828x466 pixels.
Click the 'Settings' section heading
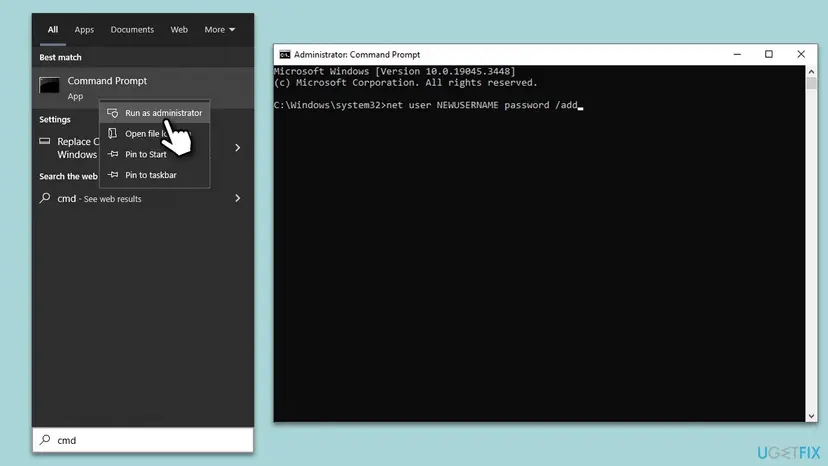click(54, 119)
